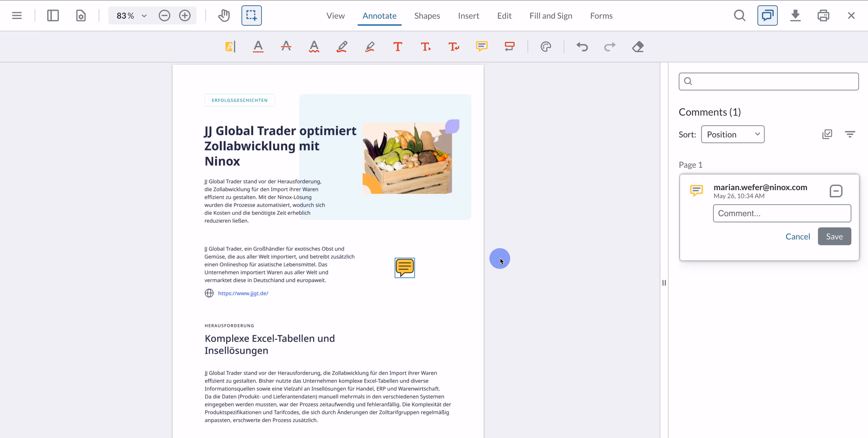The image size is (868, 438).
Task: Undo the last action
Action: [582, 46]
